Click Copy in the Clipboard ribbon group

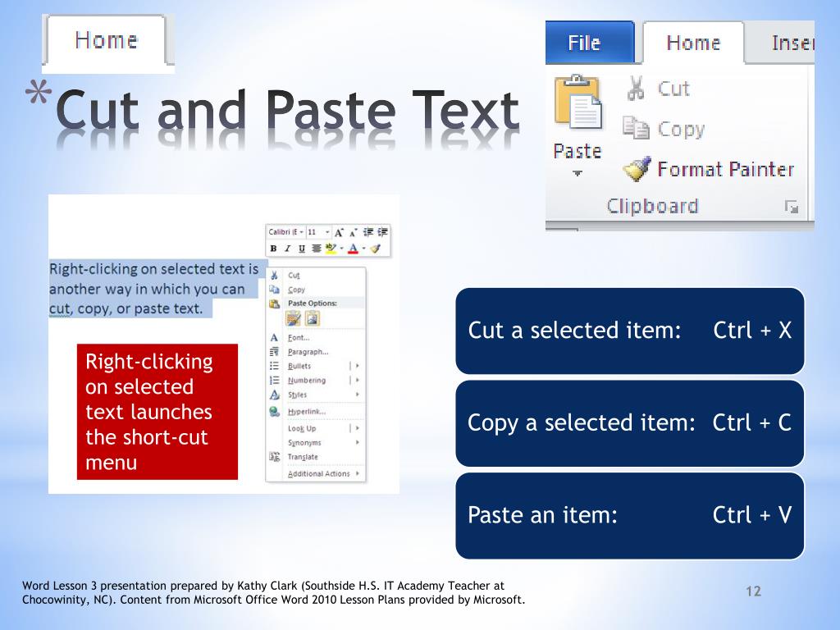click(664, 129)
